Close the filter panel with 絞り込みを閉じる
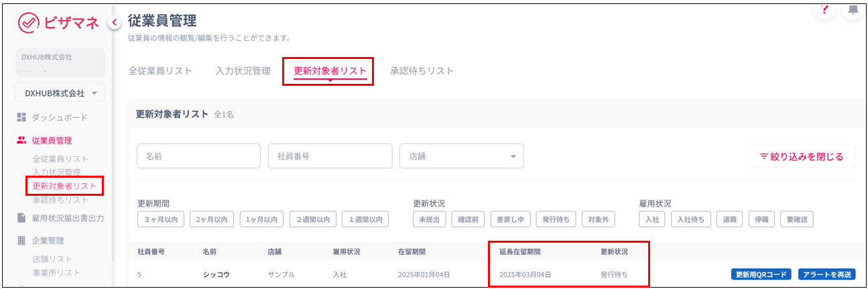 (x=800, y=156)
